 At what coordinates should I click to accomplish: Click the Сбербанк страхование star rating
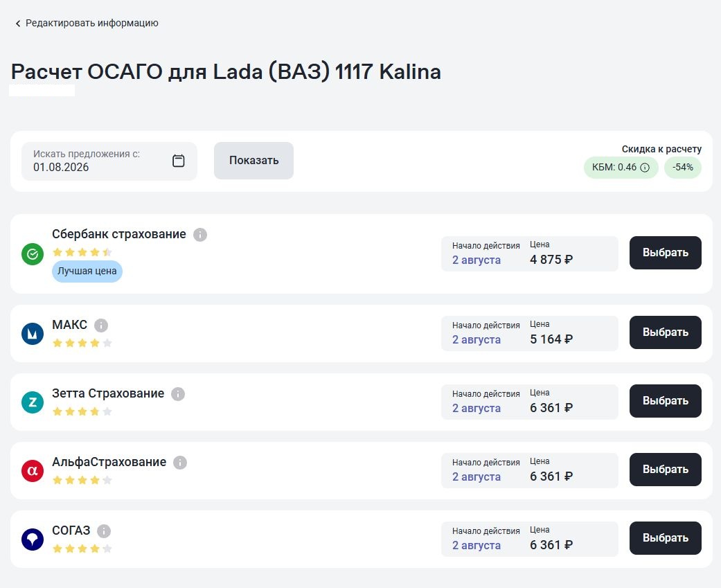(82, 252)
